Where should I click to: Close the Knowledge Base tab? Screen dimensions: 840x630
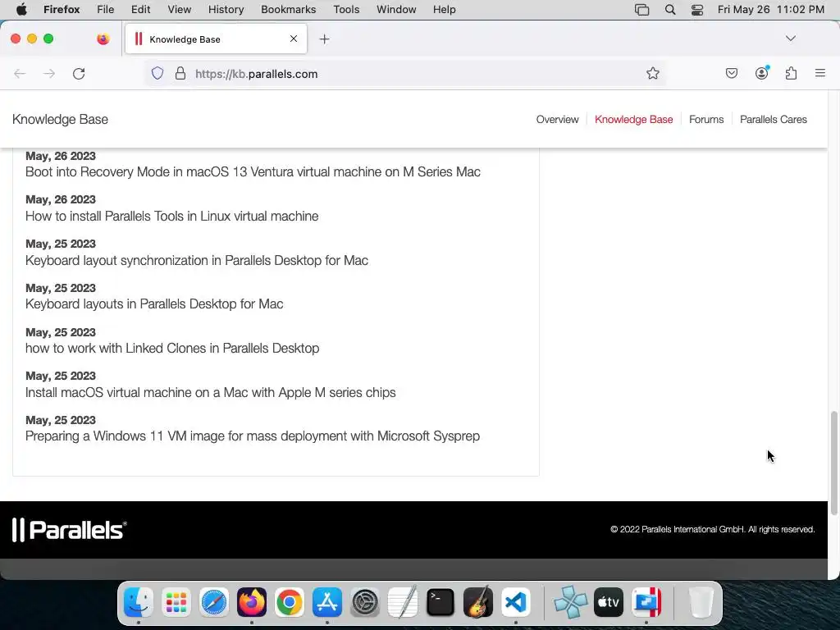tap(294, 39)
